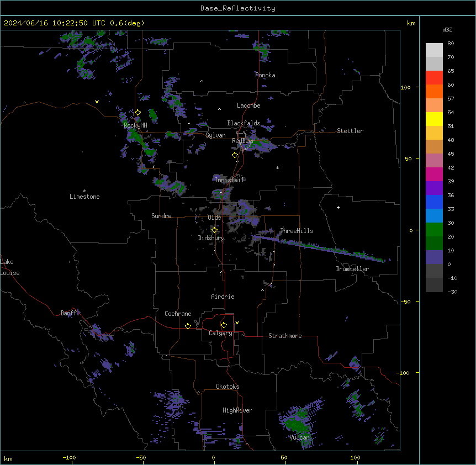Click the Calgary city label
476x465 pixels.
click(x=220, y=333)
